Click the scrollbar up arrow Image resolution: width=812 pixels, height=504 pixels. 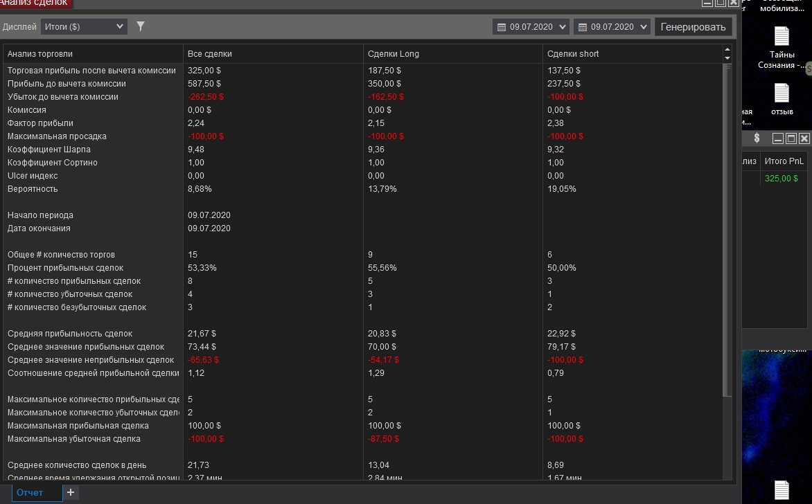click(x=727, y=50)
